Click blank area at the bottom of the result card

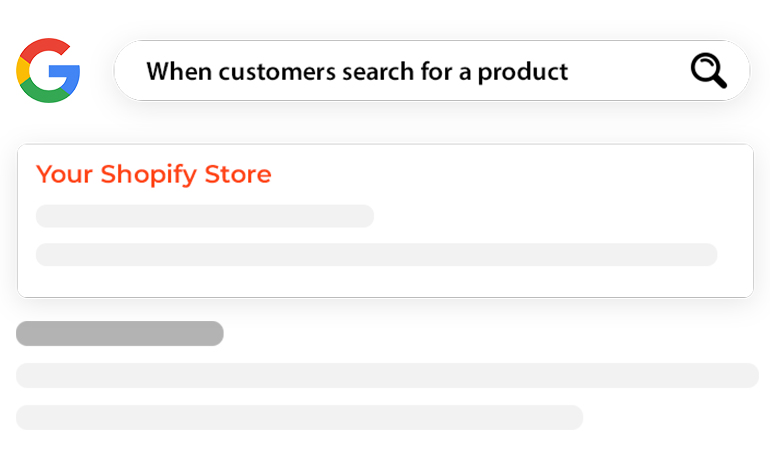pos(385,283)
